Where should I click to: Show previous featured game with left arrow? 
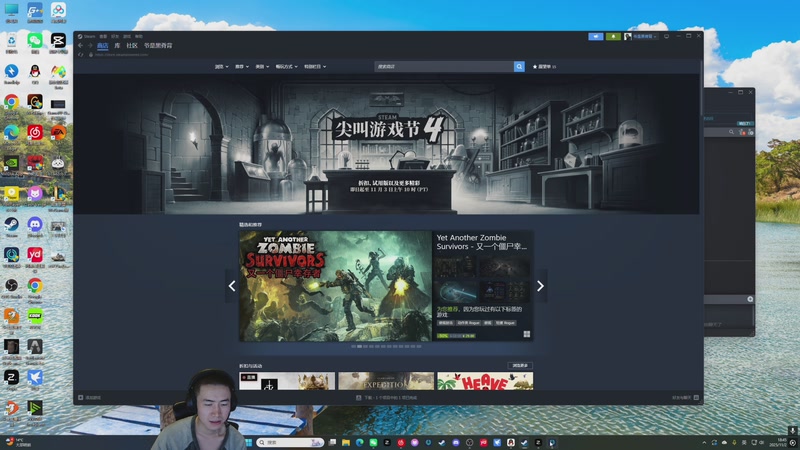232,286
